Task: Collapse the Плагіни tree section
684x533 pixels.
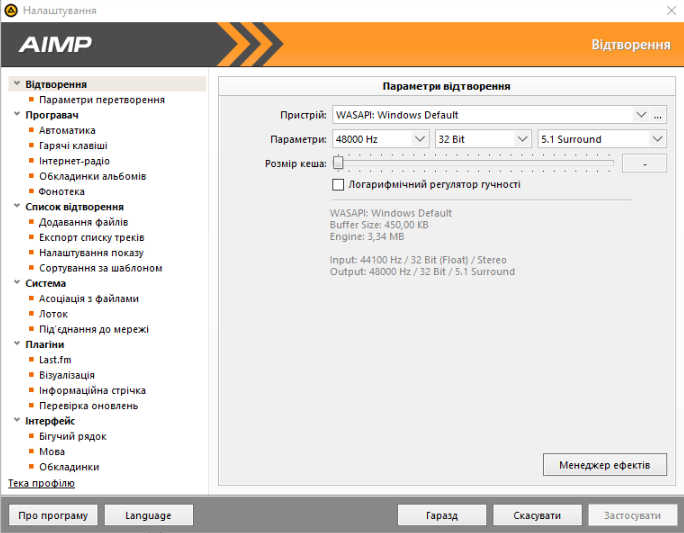Action: click(x=17, y=344)
